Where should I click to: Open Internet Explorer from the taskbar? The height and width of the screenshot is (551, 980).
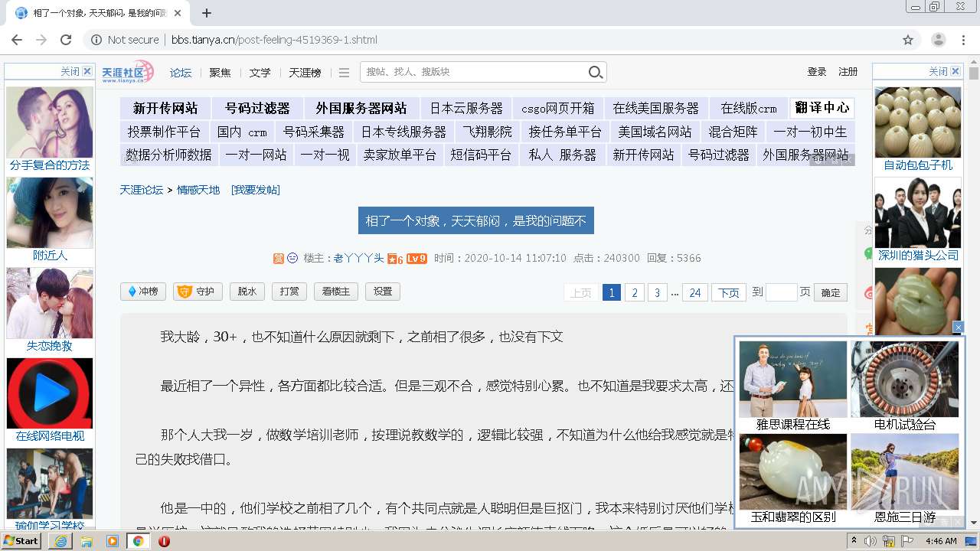tap(61, 541)
